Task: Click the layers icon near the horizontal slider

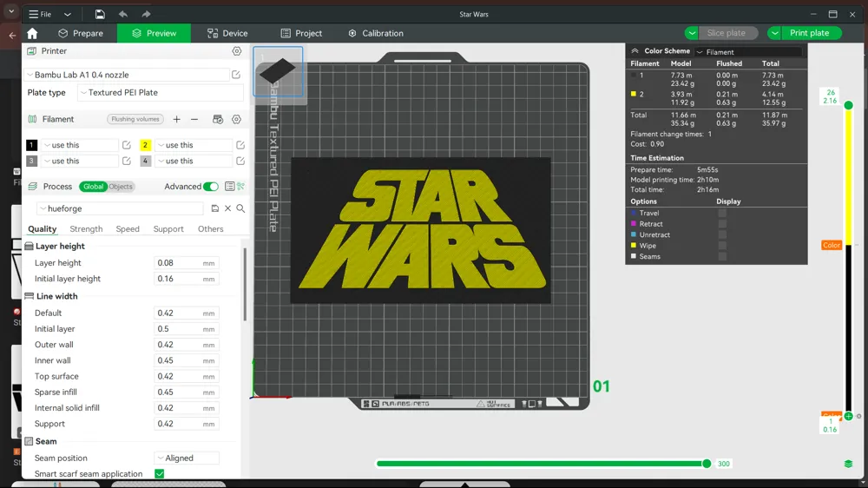Action: [x=848, y=464]
